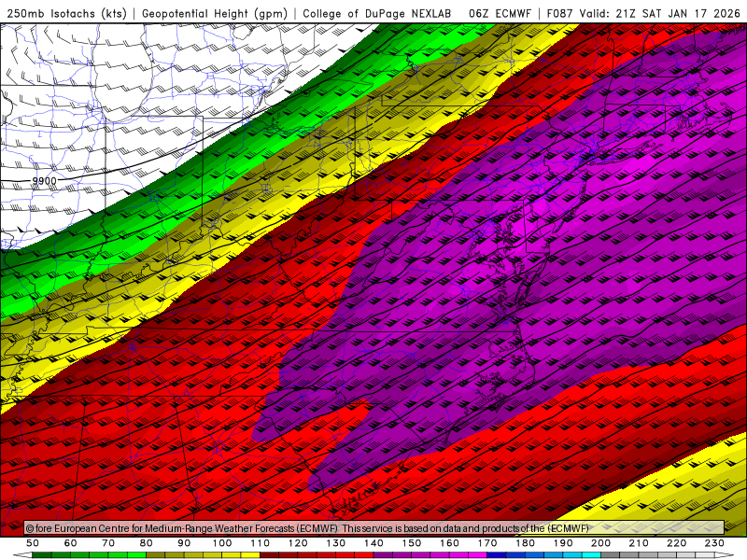Click the 60 value on the color scale
The image size is (747, 560).
click(x=71, y=543)
